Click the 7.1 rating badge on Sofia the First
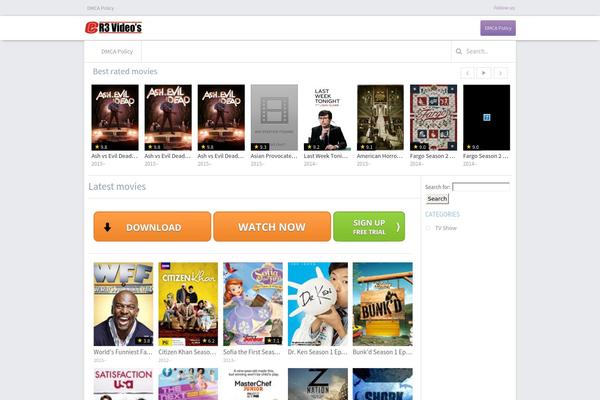The width and height of the screenshot is (600, 400). (274, 341)
